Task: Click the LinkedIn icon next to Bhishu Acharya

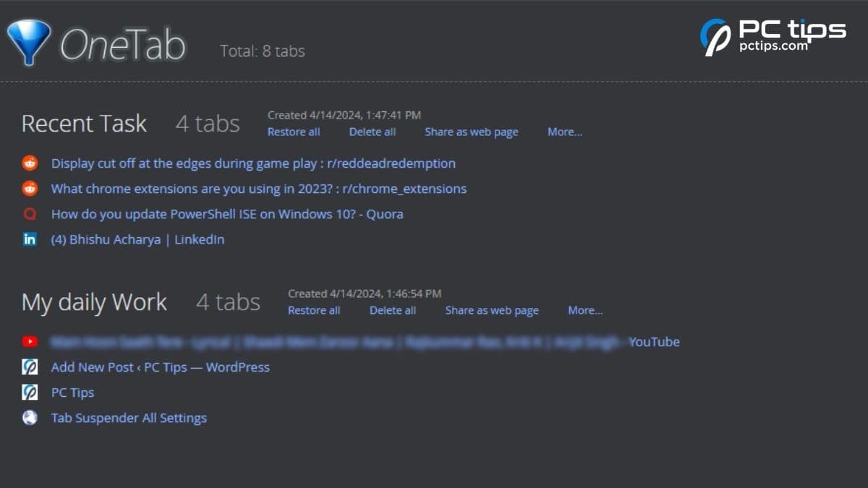Action: 30,239
